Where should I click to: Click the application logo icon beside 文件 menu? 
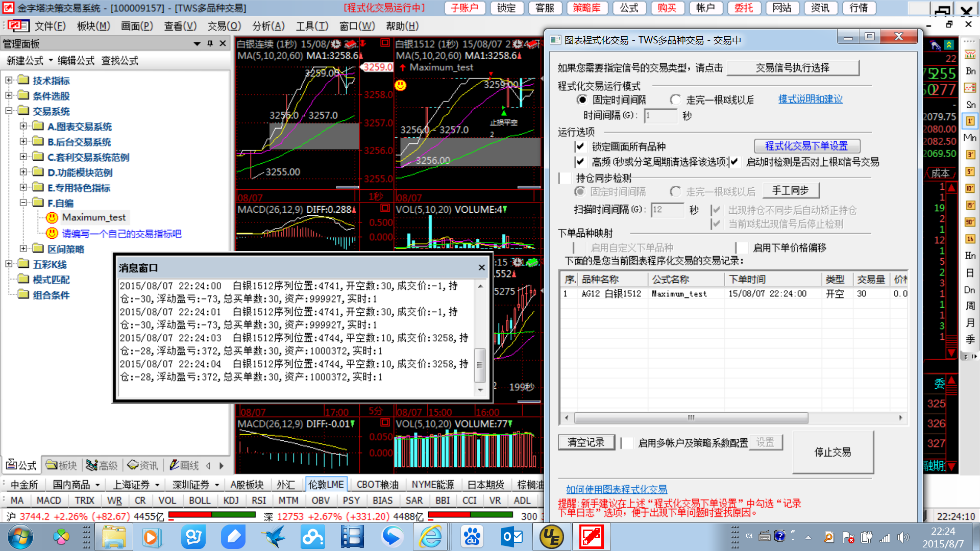pyautogui.click(x=18, y=26)
